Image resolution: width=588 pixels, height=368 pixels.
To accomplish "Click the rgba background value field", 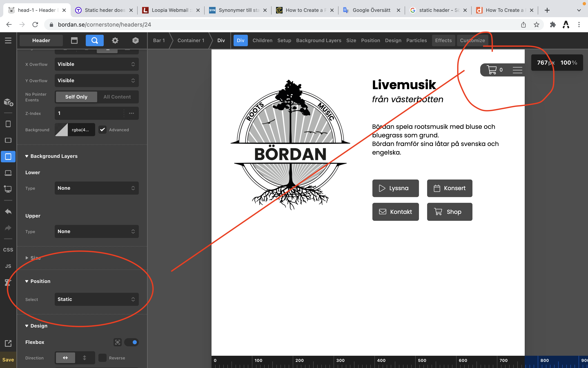I will [x=81, y=130].
